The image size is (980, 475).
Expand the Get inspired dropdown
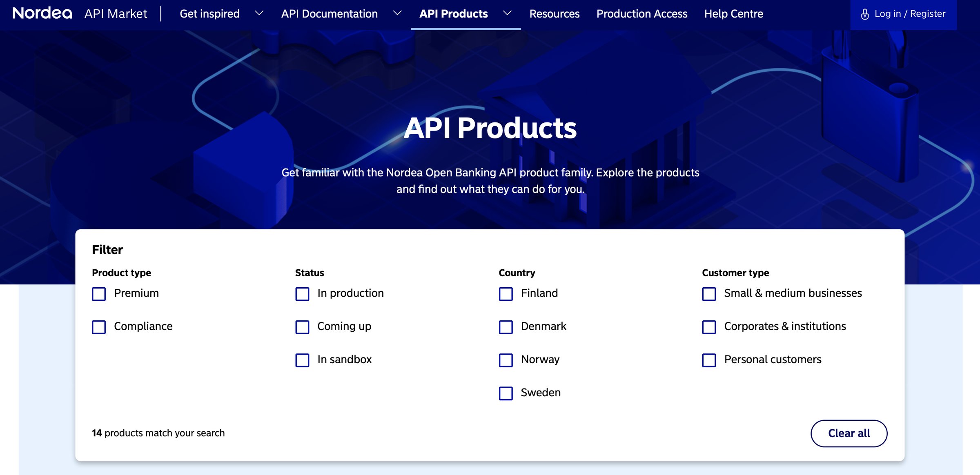tap(210, 13)
